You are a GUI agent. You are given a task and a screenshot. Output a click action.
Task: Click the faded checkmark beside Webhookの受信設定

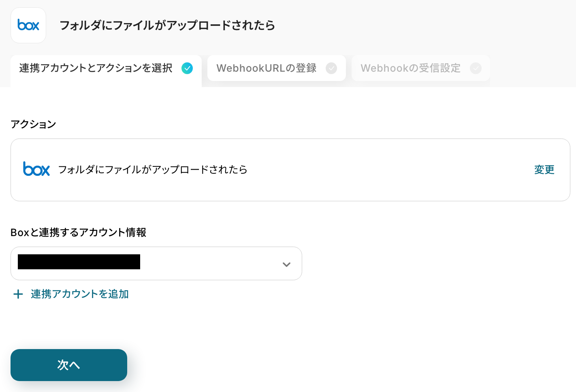pos(476,68)
